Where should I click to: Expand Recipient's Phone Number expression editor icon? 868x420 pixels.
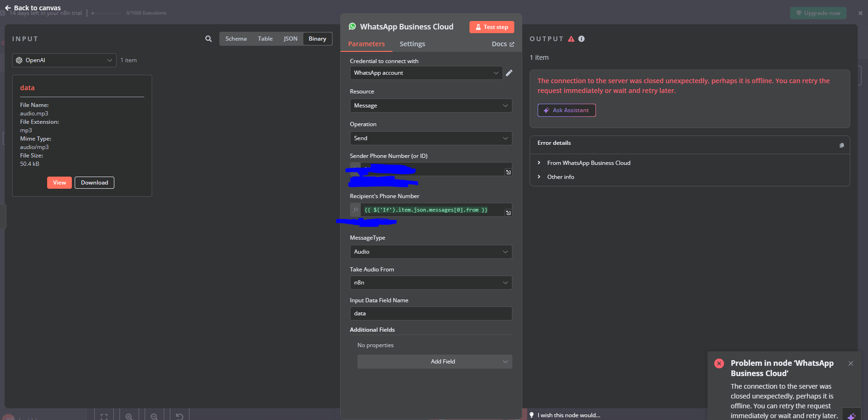(508, 213)
